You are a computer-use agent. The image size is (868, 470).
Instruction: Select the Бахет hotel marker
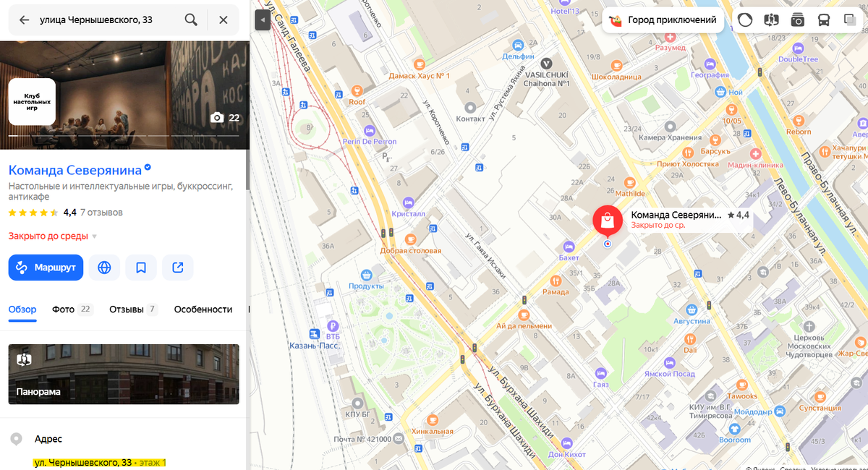[569, 246]
